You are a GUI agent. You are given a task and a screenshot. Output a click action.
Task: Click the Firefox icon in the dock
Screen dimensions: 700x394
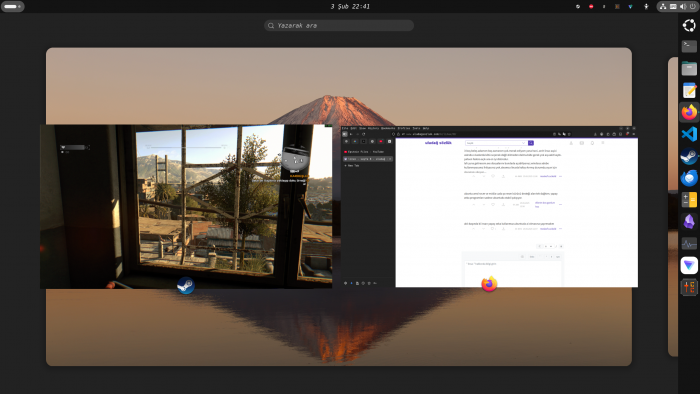(689, 112)
